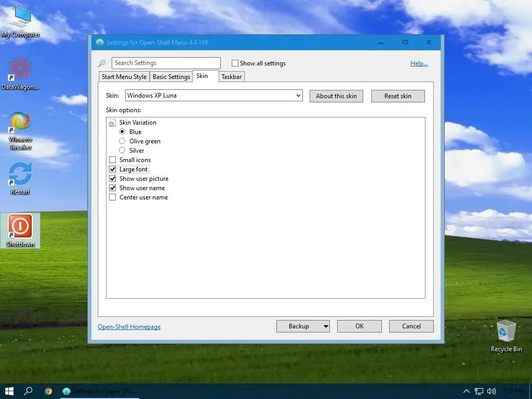Open the DataWagon desktop shortcut
The height and width of the screenshot is (399, 532).
point(20,74)
